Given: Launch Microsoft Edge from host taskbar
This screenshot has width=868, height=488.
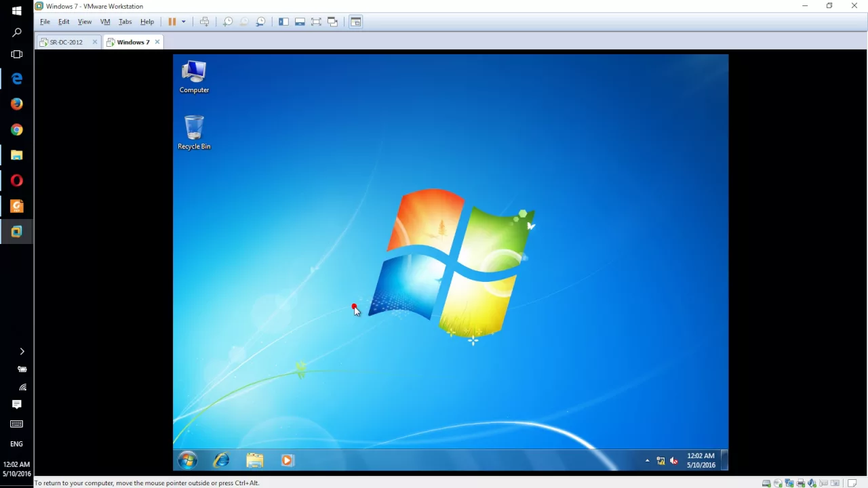Looking at the screenshot, I should pos(17,79).
